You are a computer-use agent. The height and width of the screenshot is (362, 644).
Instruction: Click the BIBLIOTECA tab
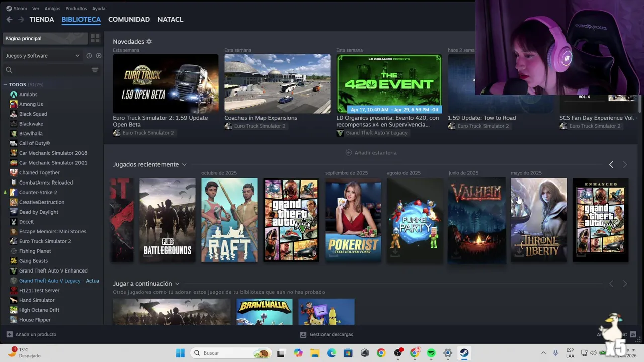tap(81, 20)
